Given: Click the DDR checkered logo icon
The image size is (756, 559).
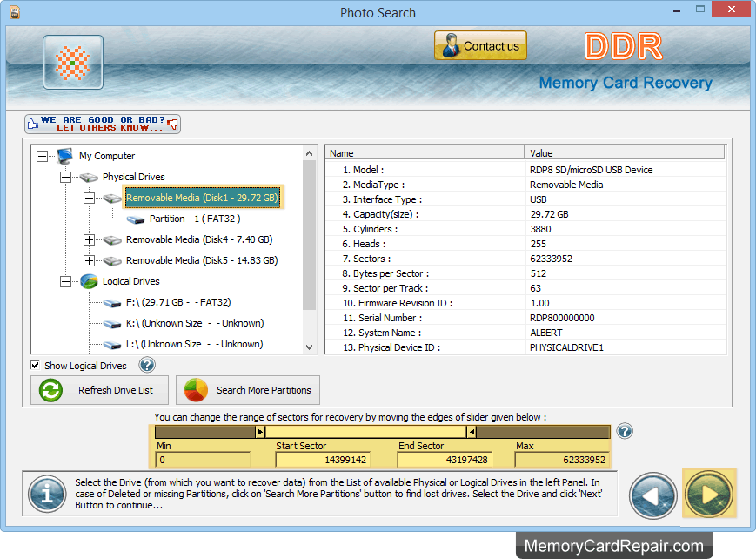Looking at the screenshot, I should (x=73, y=63).
